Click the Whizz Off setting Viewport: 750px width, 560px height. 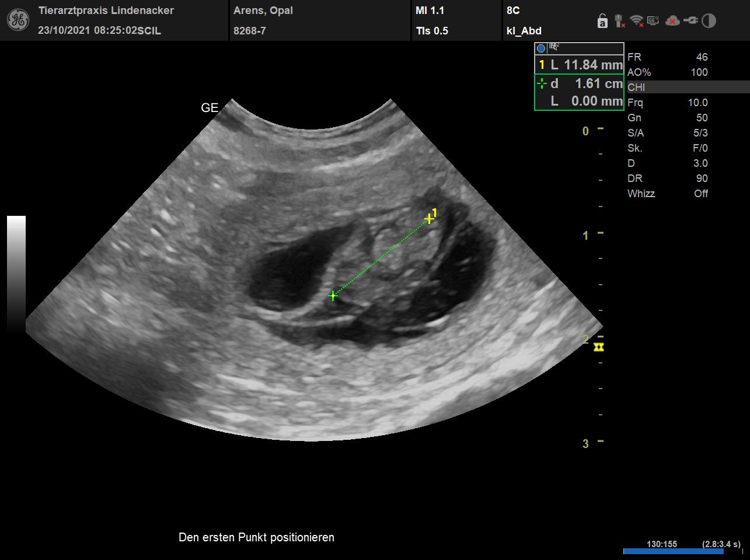click(667, 194)
